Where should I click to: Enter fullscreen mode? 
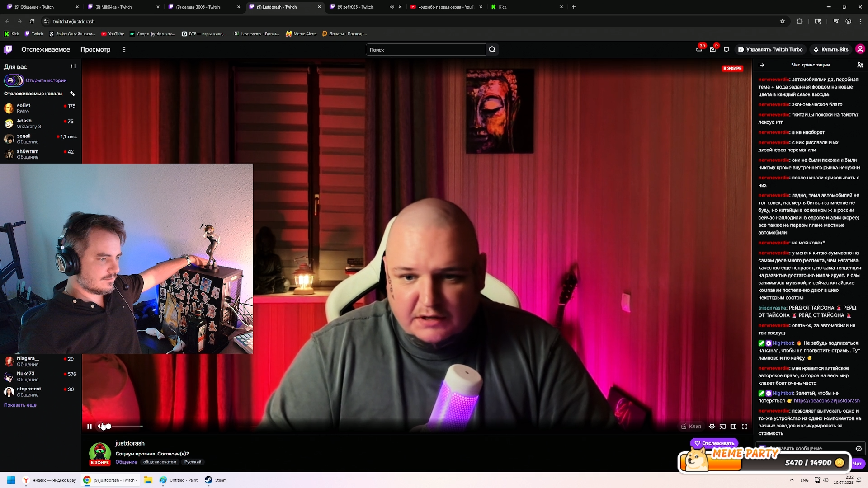click(745, 426)
